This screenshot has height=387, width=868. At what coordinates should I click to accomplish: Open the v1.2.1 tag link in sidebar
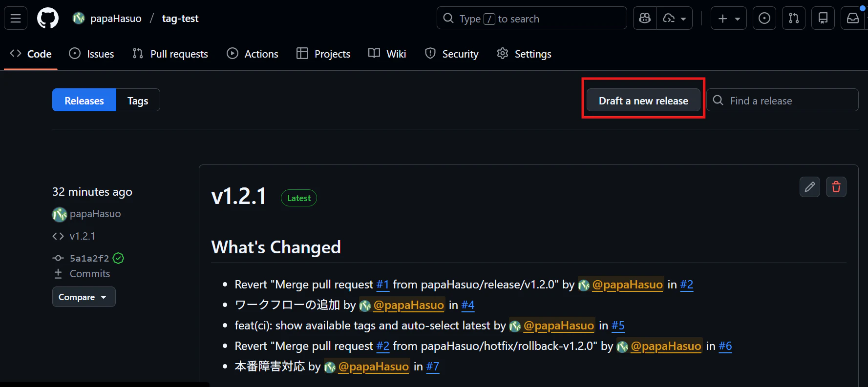(x=83, y=236)
